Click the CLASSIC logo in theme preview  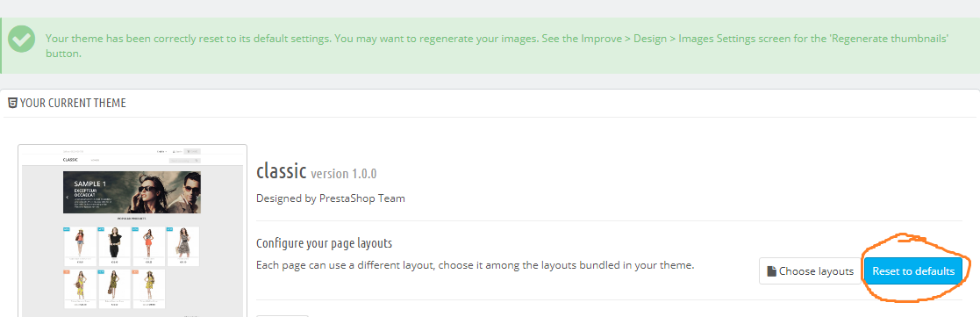[70, 160]
